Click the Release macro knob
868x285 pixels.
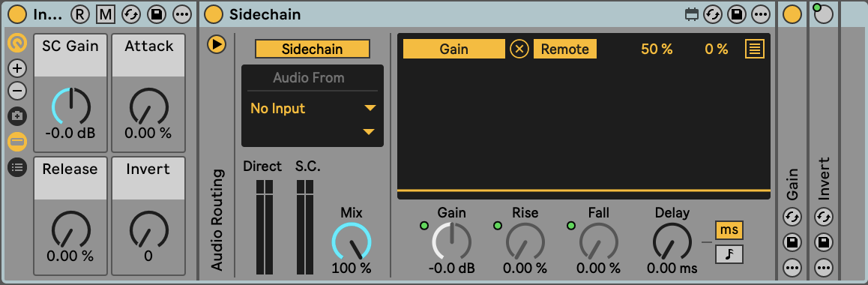click(x=70, y=229)
